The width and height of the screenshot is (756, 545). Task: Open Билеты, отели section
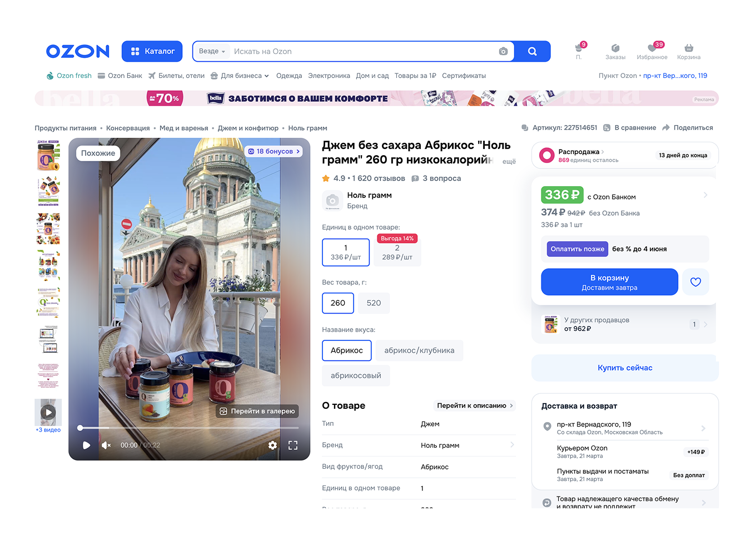click(x=176, y=76)
